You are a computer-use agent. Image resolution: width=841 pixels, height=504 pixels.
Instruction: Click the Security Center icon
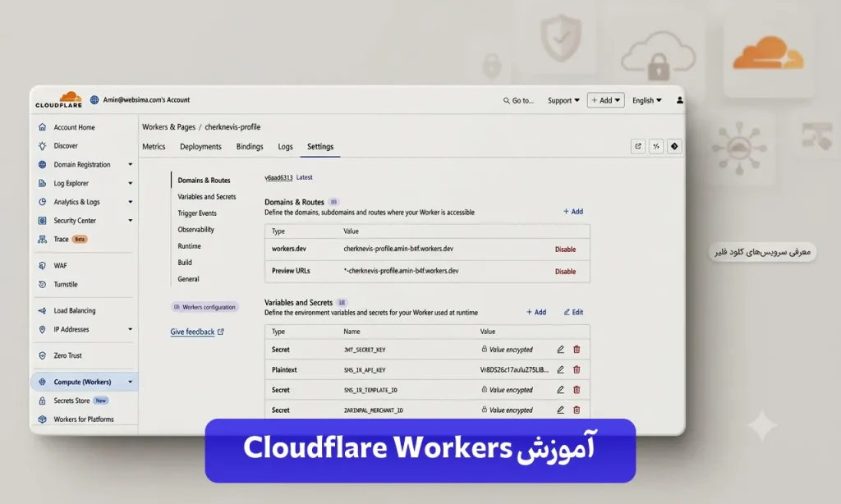(x=43, y=220)
